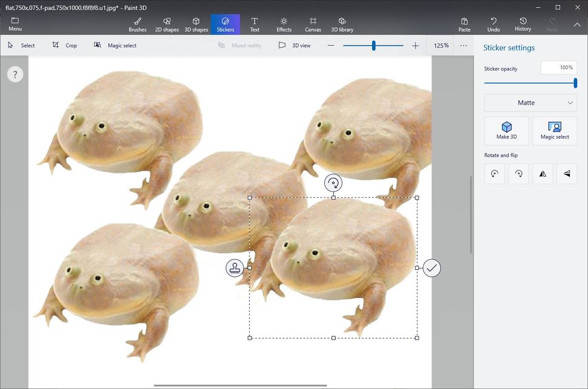Select the Brushes tool
This screenshot has width=588, height=389.
(137, 24)
